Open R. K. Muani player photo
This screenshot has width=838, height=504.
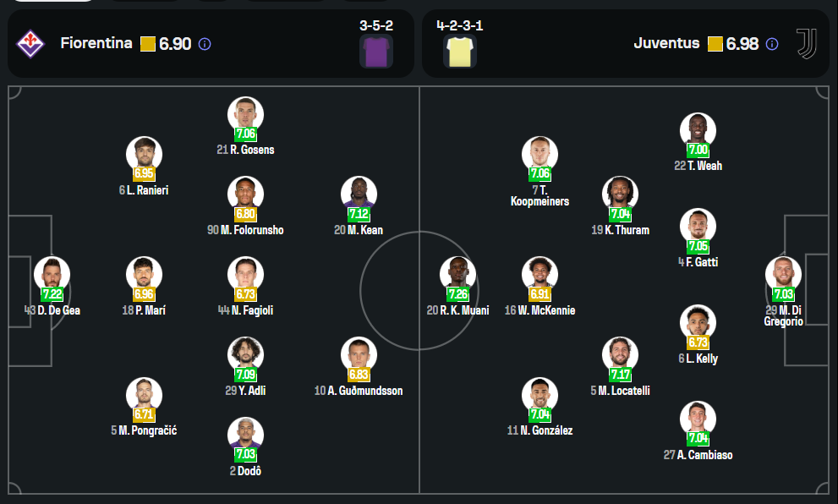[x=458, y=274]
